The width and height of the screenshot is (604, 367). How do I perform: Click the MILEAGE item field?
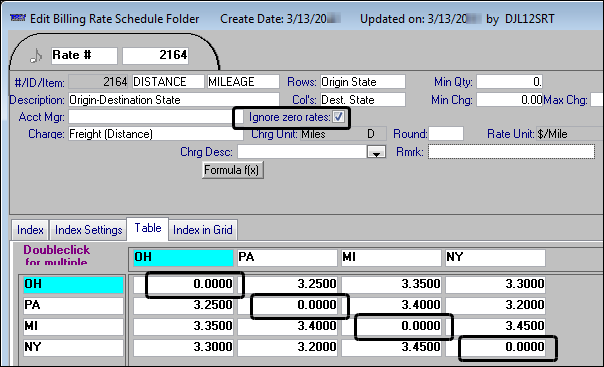click(x=243, y=82)
